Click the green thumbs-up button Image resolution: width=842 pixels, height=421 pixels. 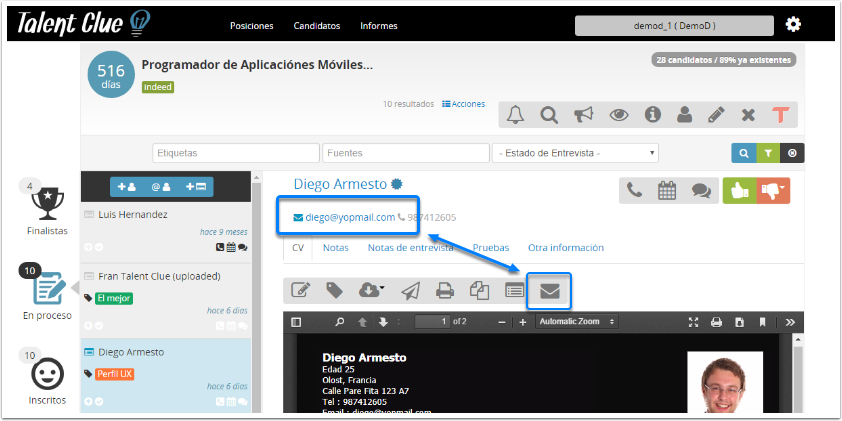(740, 191)
